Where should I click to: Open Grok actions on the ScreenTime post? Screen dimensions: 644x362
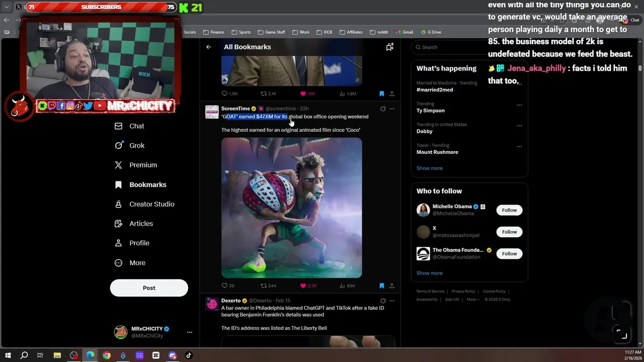click(383, 109)
